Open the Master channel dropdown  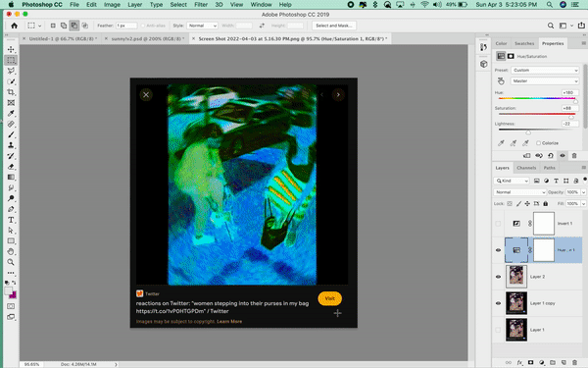(x=545, y=81)
